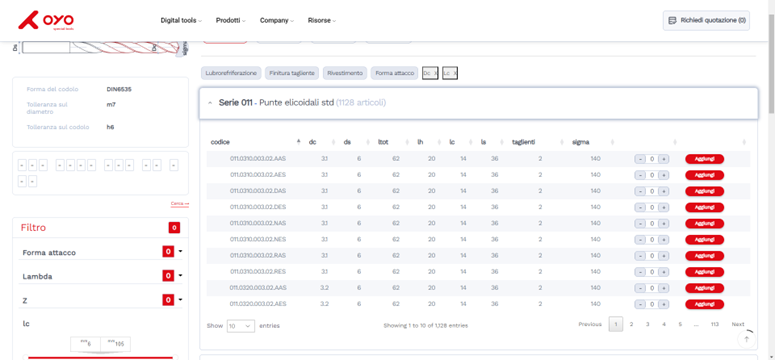Collapse the Serie 011 section

click(x=210, y=103)
